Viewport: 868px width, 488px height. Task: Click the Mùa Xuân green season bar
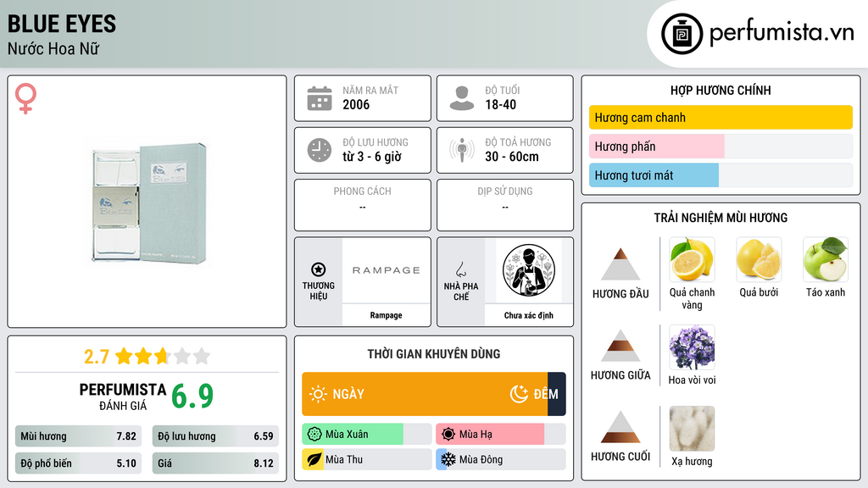click(x=353, y=435)
